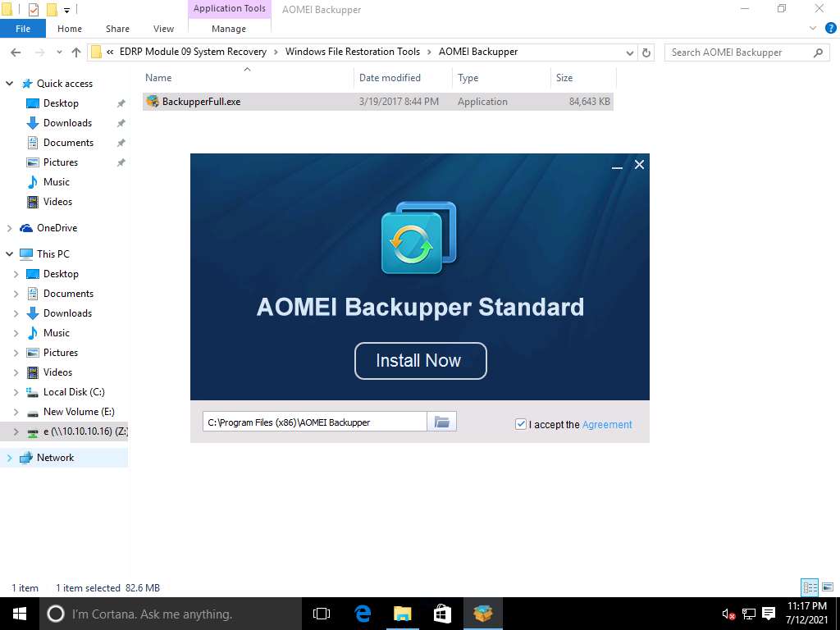Open Windows Store taskbar icon
The image size is (840, 630).
pos(442,614)
